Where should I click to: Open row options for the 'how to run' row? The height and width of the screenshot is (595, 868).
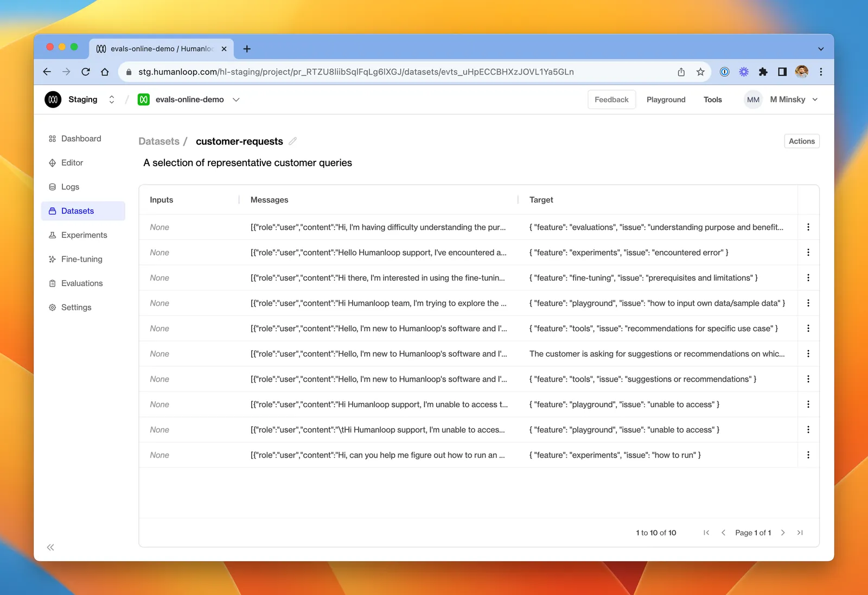click(x=808, y=455)
